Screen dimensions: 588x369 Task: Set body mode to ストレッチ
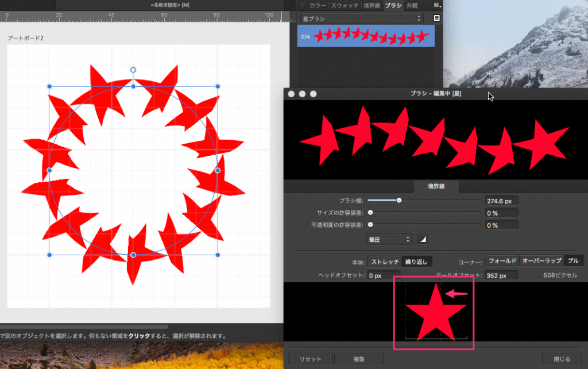pyautogui.click(x=385, y=262)
